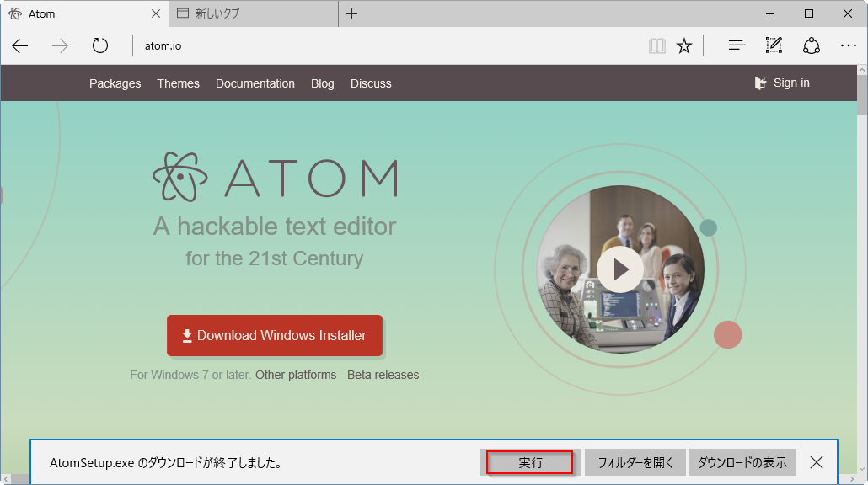Open the More actions ellipsis menu
This screenshot has width=868, height=485.
pos(848,46)
